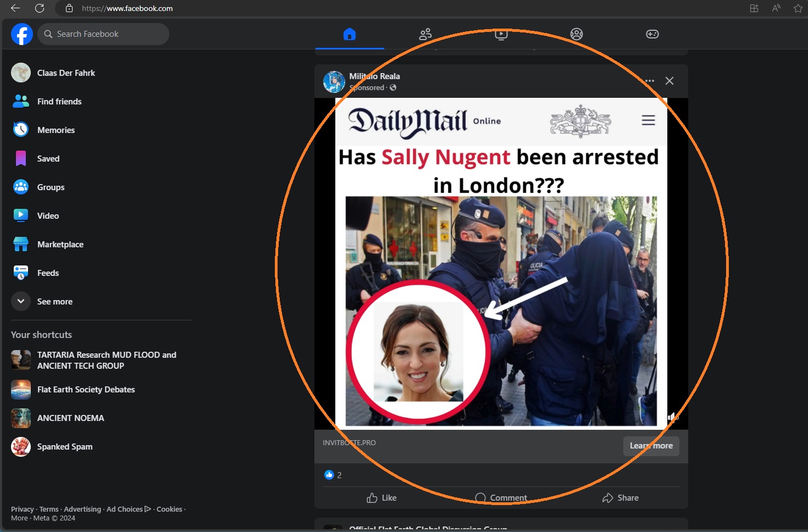Click the address bar URL
Image resolution: width=808 pixels, height=532 pixels.
(x=127, y=8)
